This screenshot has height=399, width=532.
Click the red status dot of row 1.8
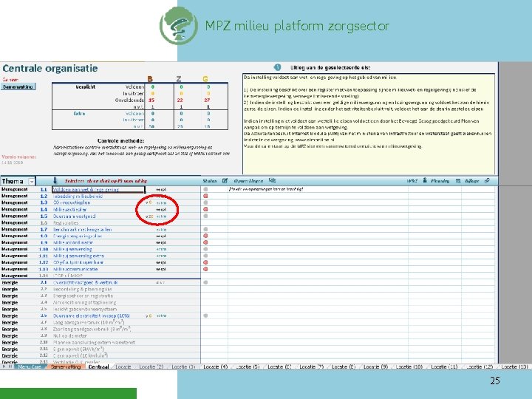tap(205, 236)
